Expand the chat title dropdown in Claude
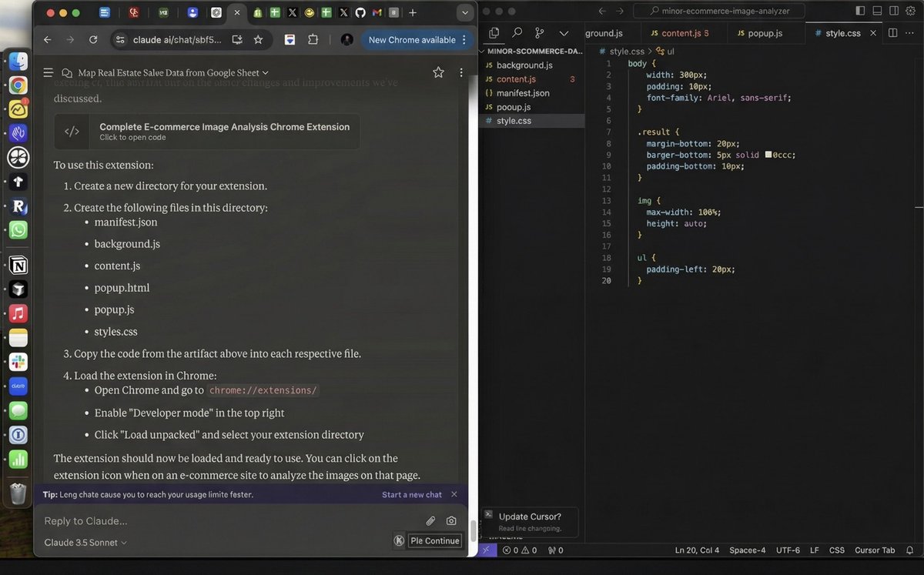 (x=264, y=72)
